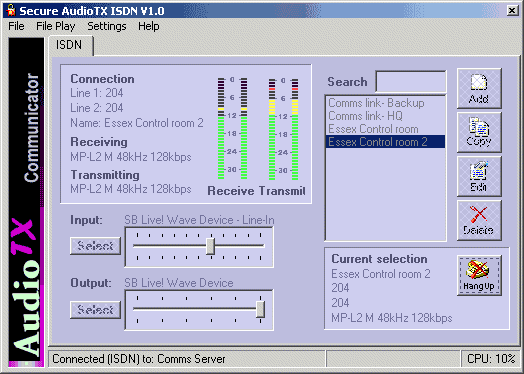Click the Output 'SB Live! Wave Device' label

[179, 283]
